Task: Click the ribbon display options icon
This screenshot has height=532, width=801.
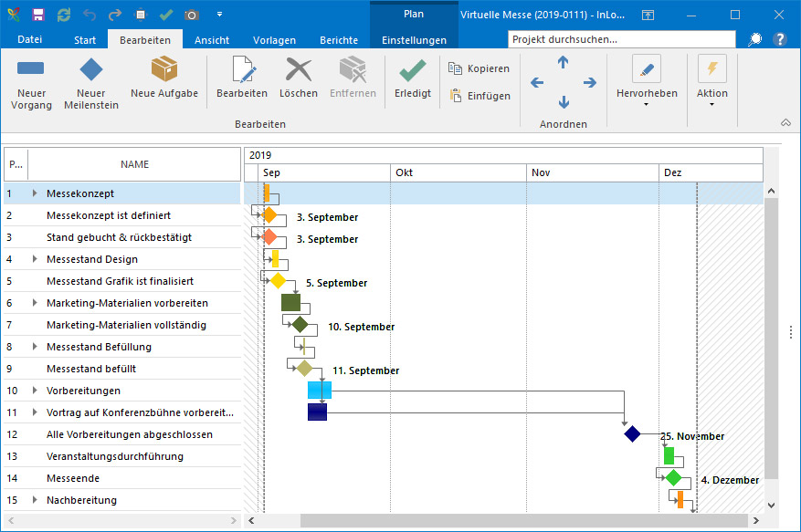Action: click(x=648, y=15)
